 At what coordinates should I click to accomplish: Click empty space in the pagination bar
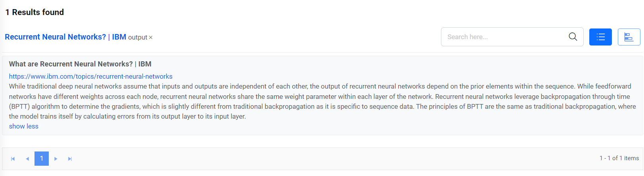pyautogui.click(x=317, y=159)
